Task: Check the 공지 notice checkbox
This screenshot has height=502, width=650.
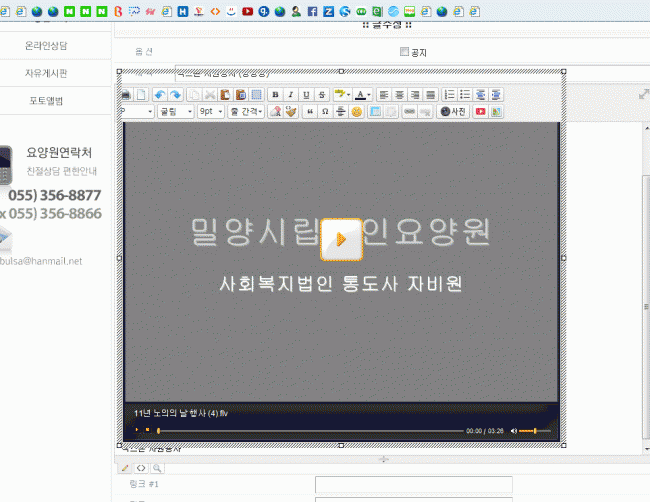Action: point(404,51)
